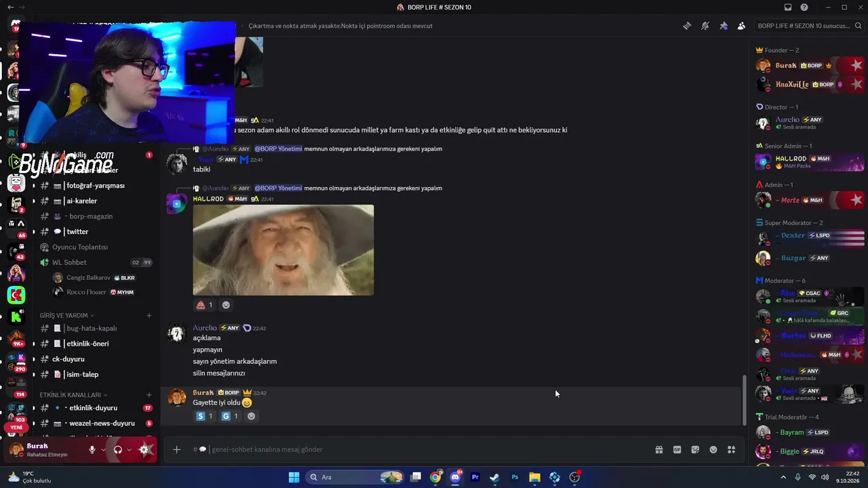Add channel to ETKİNLİK KANALLARI category
868x488 pixels.
(149, 394)
